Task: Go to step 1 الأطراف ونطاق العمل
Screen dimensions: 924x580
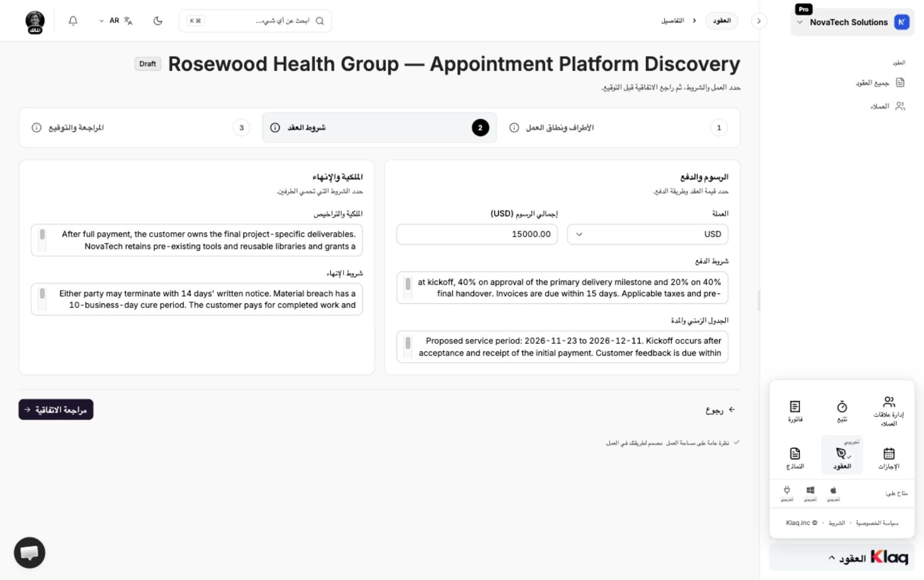Action: (619, 128)
